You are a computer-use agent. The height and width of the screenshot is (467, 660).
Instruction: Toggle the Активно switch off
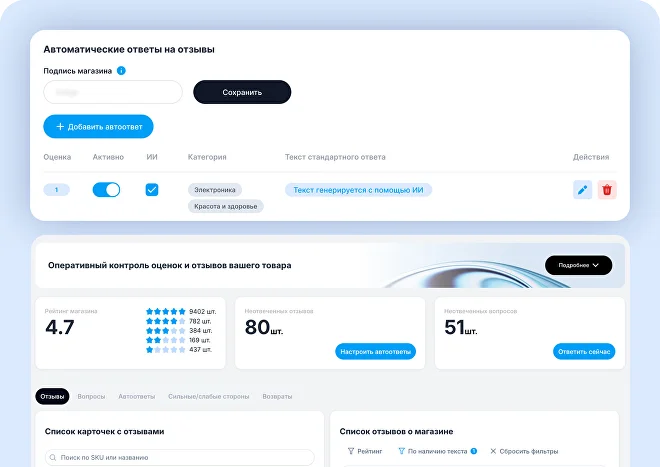coord(106,190)
